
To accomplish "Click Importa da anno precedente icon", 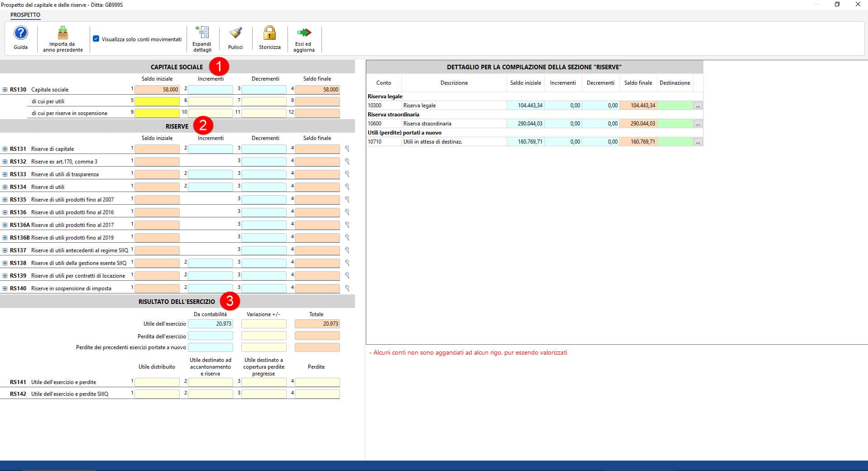I will click(x=63, y=34).
